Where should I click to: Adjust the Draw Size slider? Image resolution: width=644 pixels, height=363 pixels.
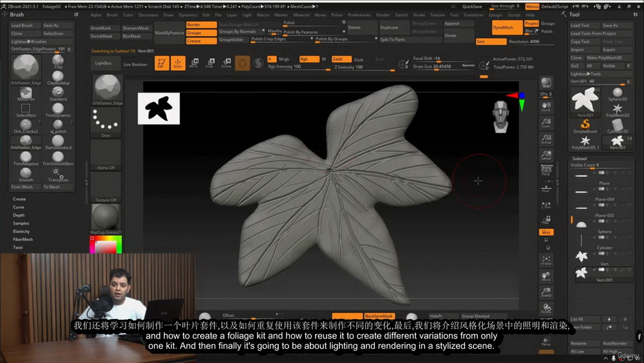point(444,66)
